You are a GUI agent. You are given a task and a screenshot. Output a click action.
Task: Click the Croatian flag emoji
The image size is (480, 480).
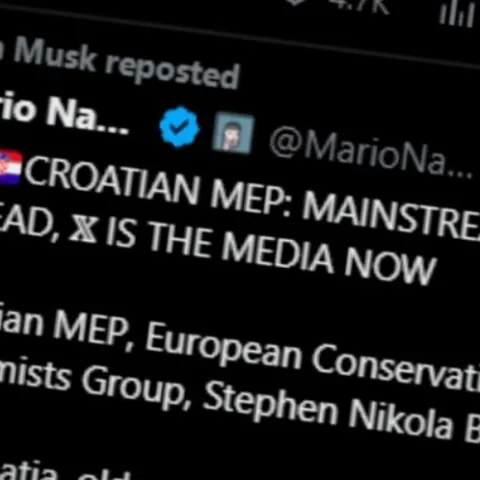pos(10,167)
